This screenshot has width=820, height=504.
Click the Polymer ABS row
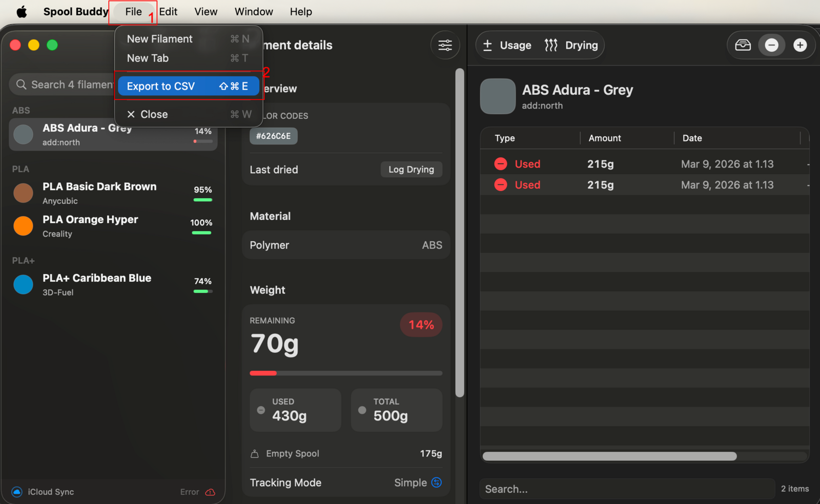[346, 245]
